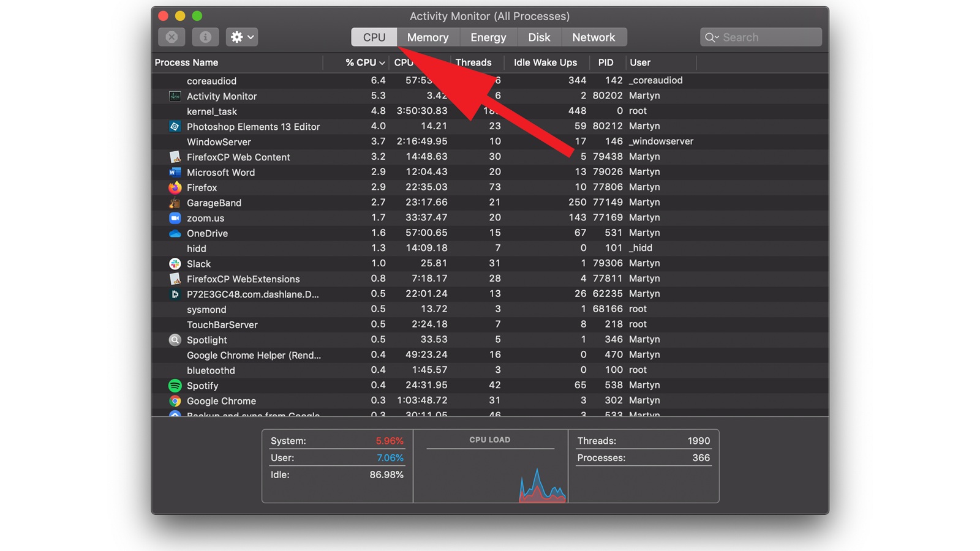980x551 pixels.
Task: Toggle the % CPU column sort order
Action: pos(364,62)
